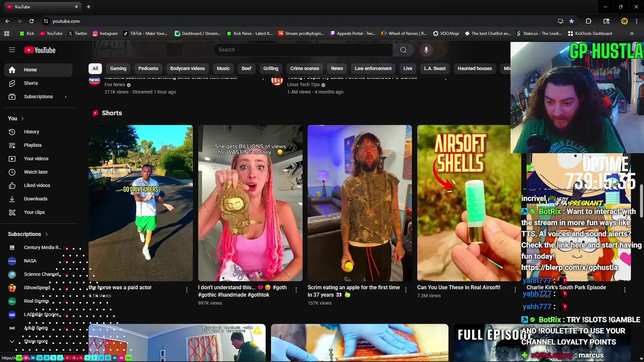The height and width of the screenshot is (362, 644).
Task: Click the browser address bar
Action: point(297,21)
